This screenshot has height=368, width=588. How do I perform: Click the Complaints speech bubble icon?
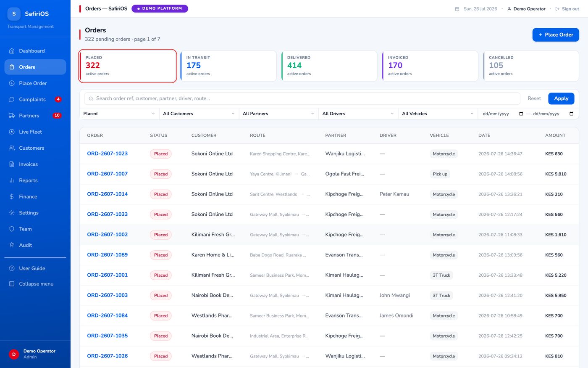pos(12,100)
